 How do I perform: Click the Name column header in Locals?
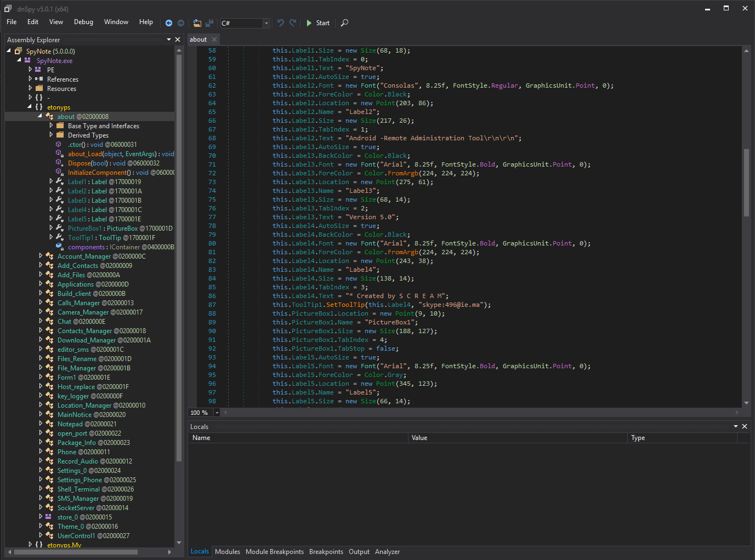(x=298, y=438)
